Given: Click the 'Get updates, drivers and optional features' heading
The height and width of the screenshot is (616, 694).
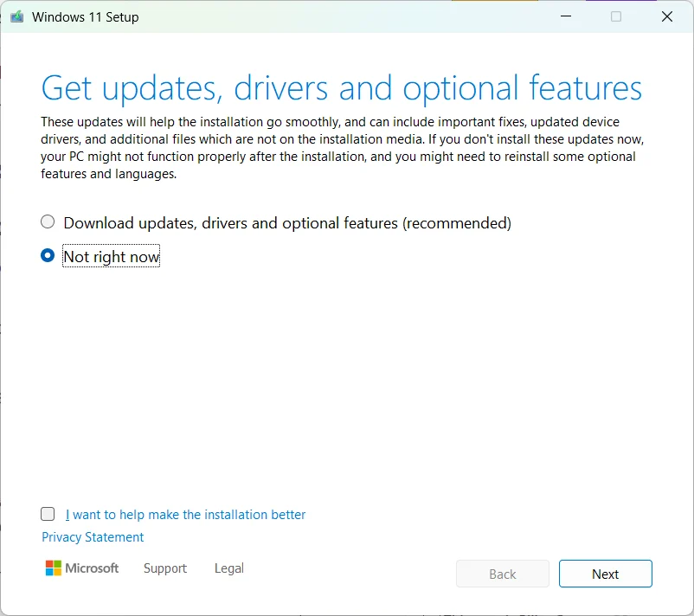Looking at the screenshot, I should [341, 88].
